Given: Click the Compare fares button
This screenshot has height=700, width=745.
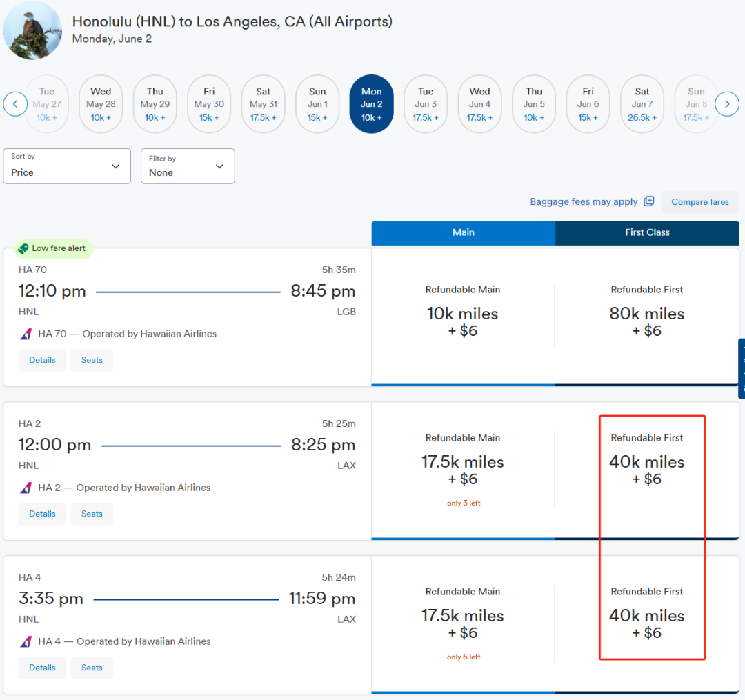Looking at the screenshot, I should [699, 202].
